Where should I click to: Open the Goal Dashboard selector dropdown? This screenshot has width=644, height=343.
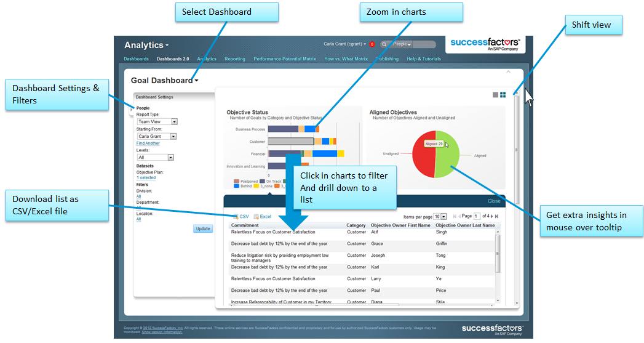[165, 81]
